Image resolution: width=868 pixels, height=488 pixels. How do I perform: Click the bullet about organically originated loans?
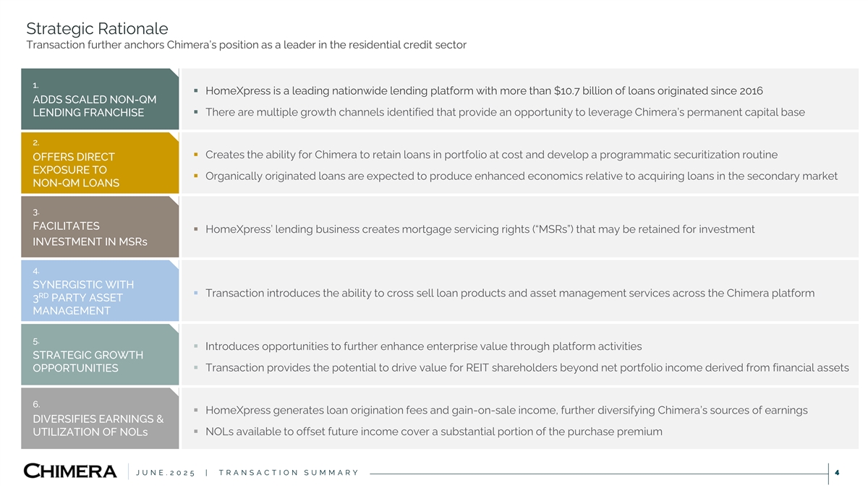tap(521, 176)
